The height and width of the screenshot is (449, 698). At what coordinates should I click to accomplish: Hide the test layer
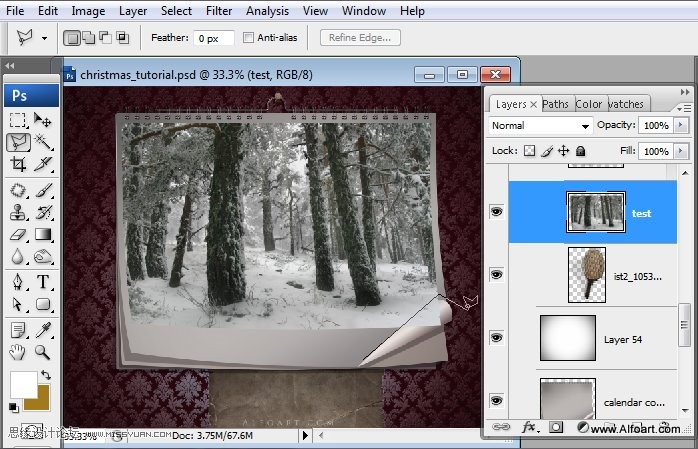[x=497, y=211]
